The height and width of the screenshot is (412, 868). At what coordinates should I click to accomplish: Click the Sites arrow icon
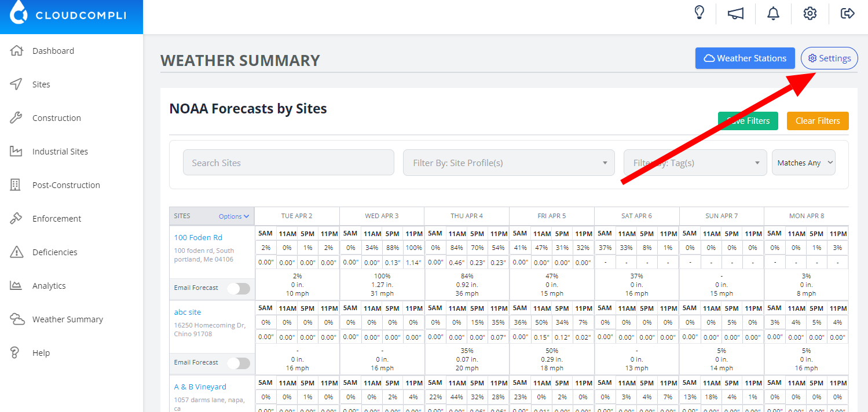coord(16,84)
